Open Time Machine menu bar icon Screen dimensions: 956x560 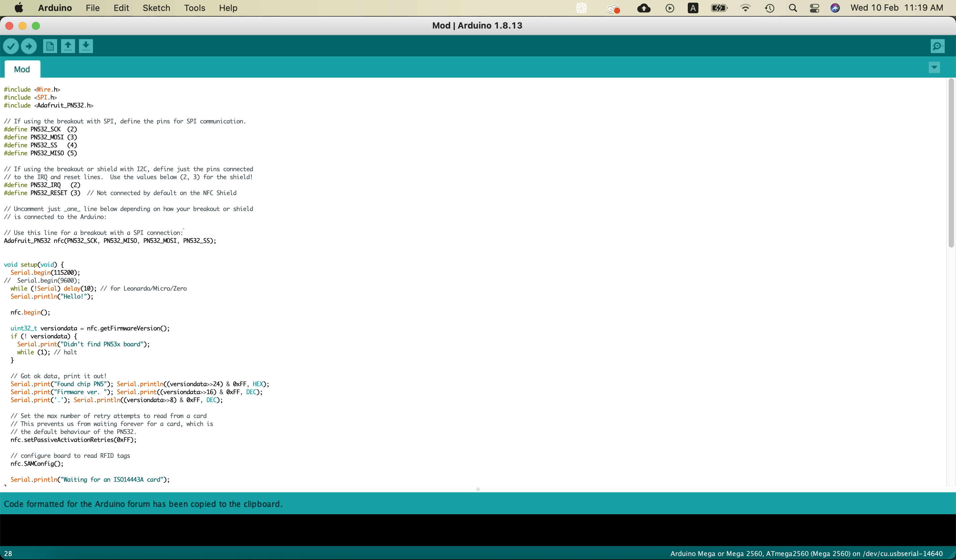(x=769, y=8)
